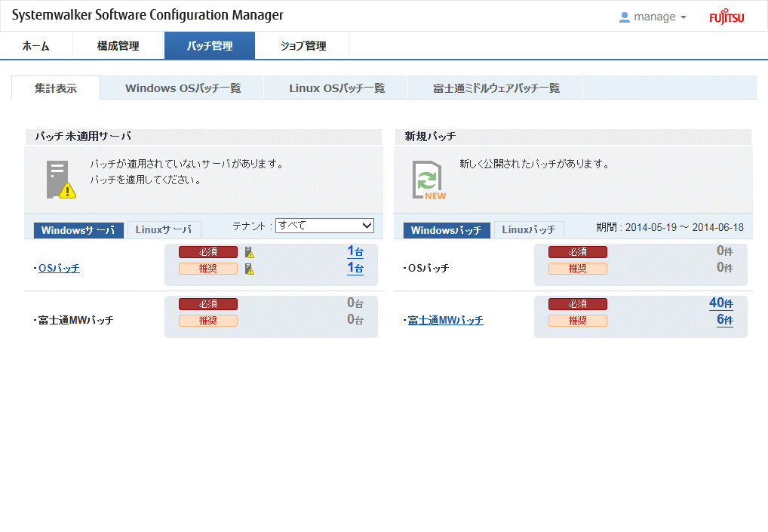Image resolution: width=768 pixels, height=532 pixels.
Task: Click the 推奨 badge beside the 6件 link
Action: (x=578, y=321)
